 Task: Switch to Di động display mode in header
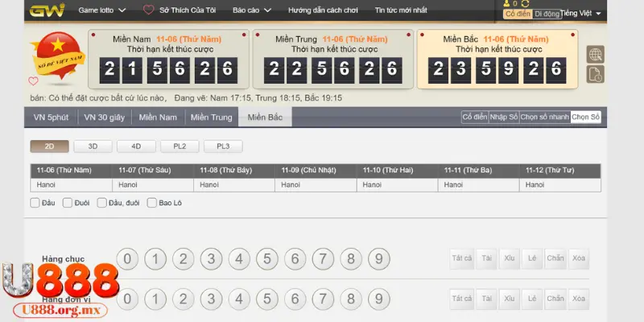coord(547,14)
